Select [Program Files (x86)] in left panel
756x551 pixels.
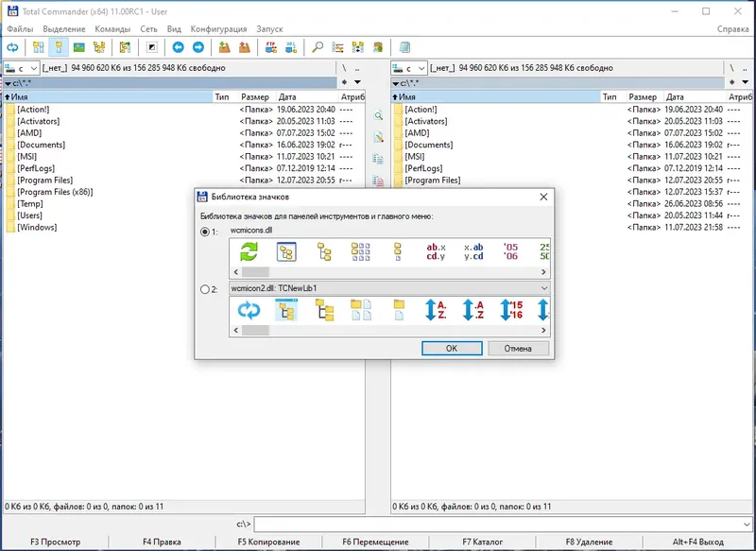55,192
